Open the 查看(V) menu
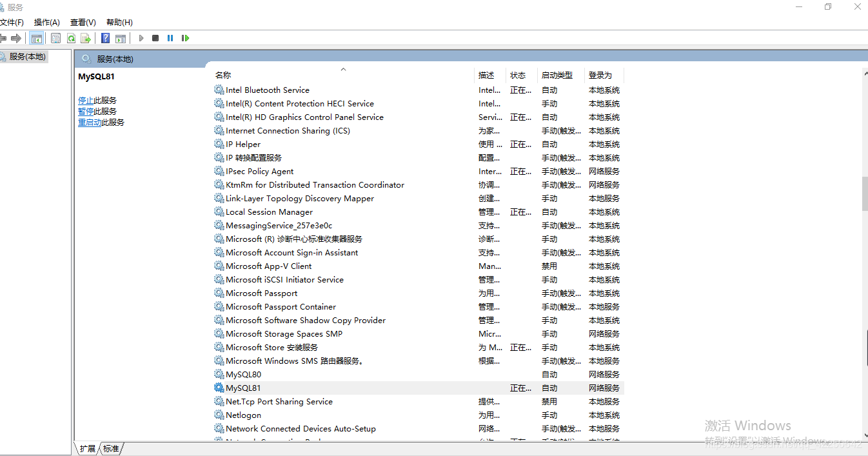 82,21
